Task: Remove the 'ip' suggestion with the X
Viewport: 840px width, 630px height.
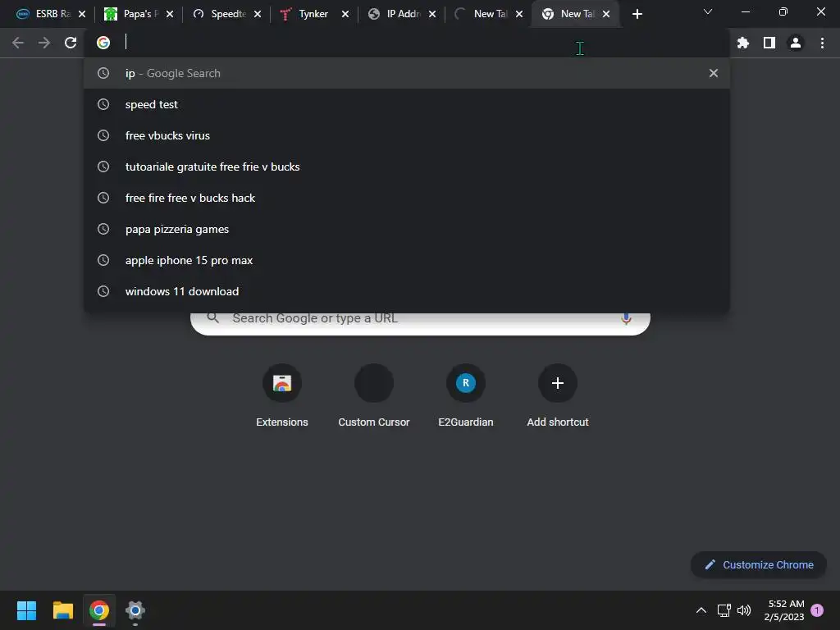Action: 713,73
